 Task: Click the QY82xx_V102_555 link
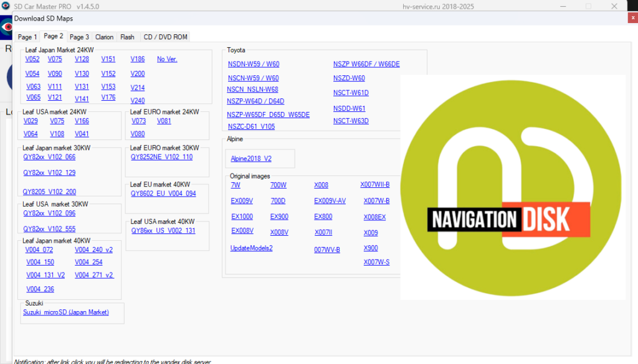(49, 229)
